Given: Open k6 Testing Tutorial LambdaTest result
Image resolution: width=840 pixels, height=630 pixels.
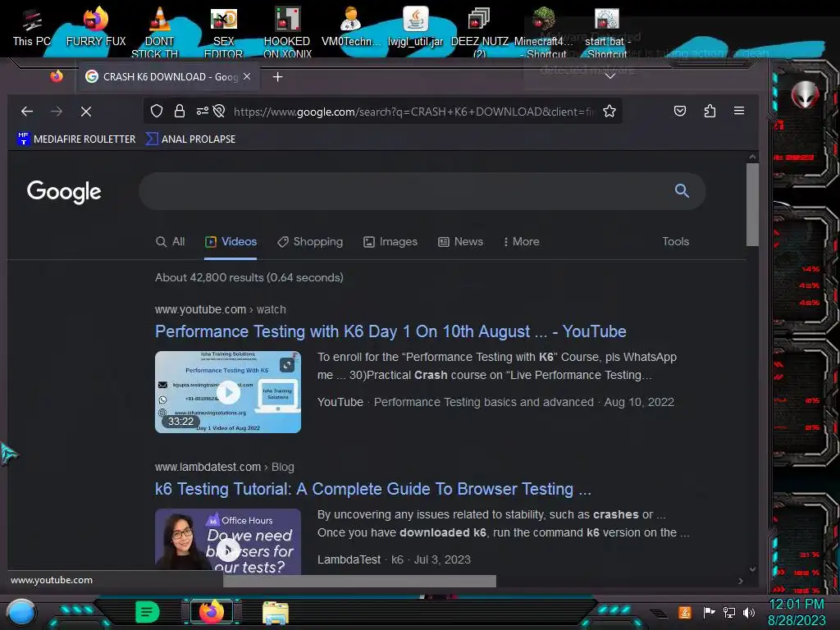Looking at the screenshot, I should point(373,489).
